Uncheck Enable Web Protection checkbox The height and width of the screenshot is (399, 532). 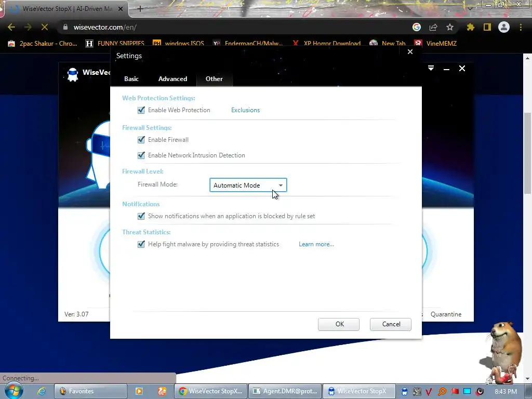(x=141, y=110)
